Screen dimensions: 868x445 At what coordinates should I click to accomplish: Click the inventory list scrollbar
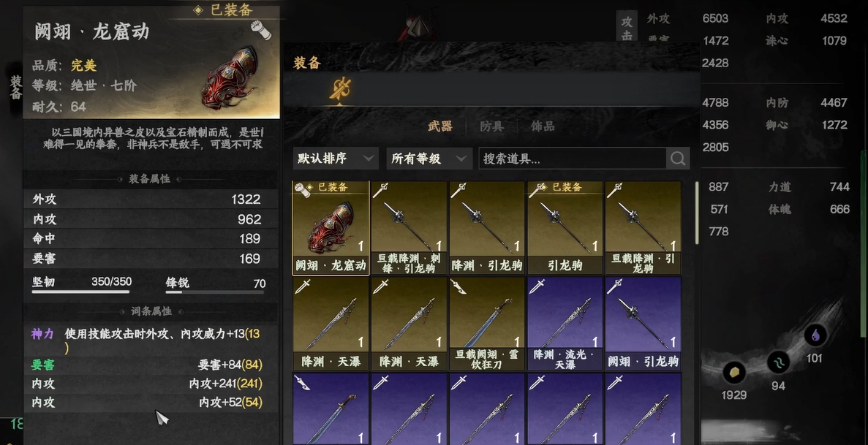(x=697, y=213)
